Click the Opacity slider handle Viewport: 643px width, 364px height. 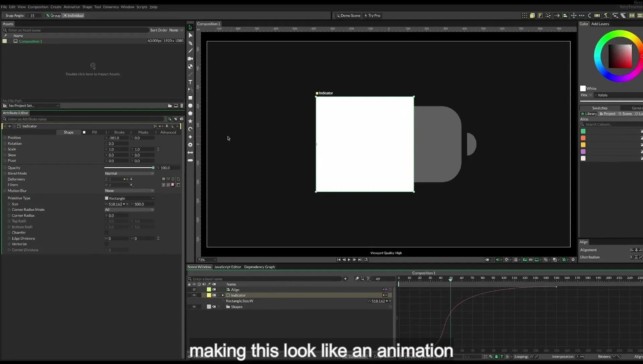point(153,168)
